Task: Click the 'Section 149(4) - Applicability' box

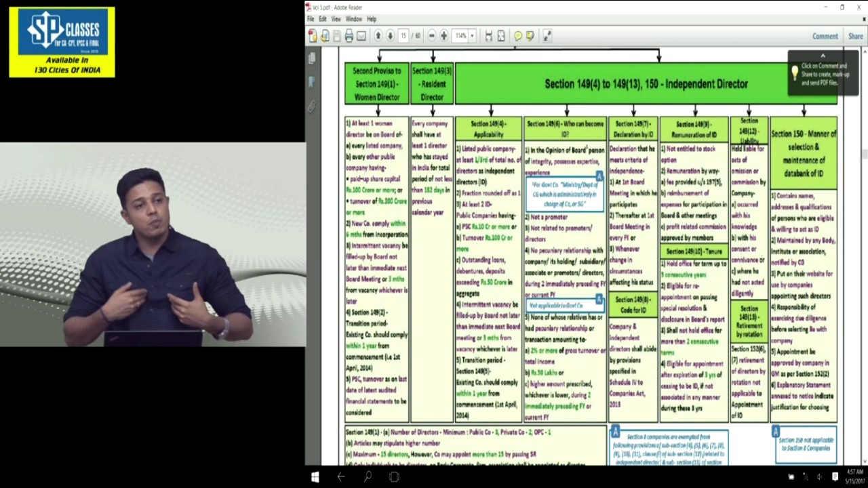Action: click(x=488, y=129)
